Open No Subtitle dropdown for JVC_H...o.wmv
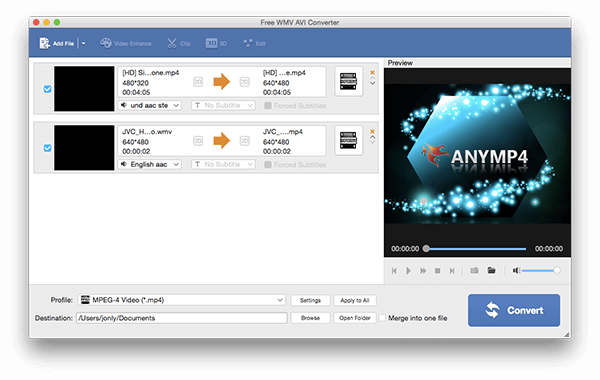Viewport: 600px width, 380px height. tap(223, 164)
